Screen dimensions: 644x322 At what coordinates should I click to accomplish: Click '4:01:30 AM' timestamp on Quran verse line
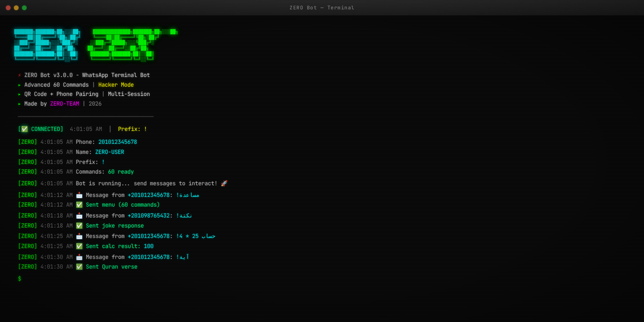tap(56, 267)
